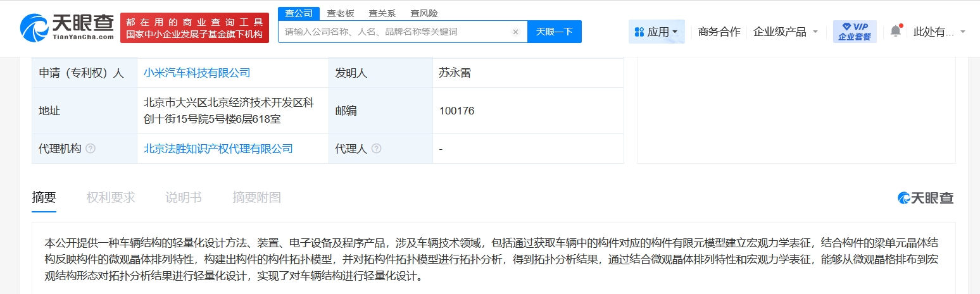Expand the 应用 dropdown menu

coord(656,32)
